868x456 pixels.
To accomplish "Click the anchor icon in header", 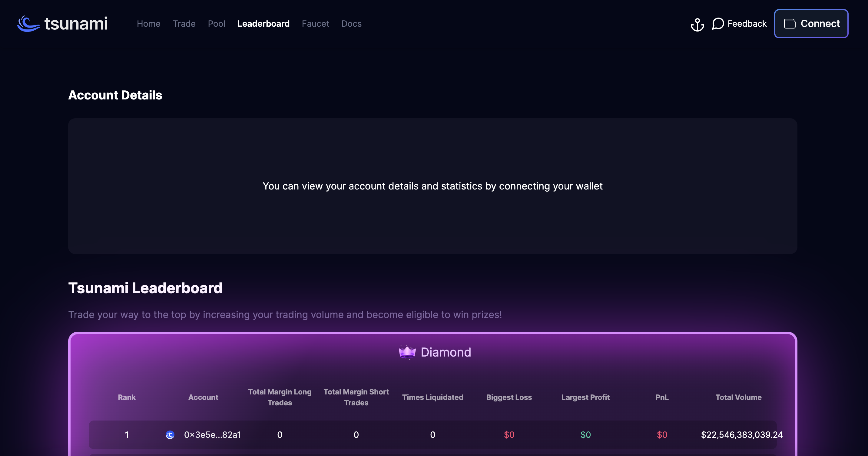I will (x=697, y=24).
